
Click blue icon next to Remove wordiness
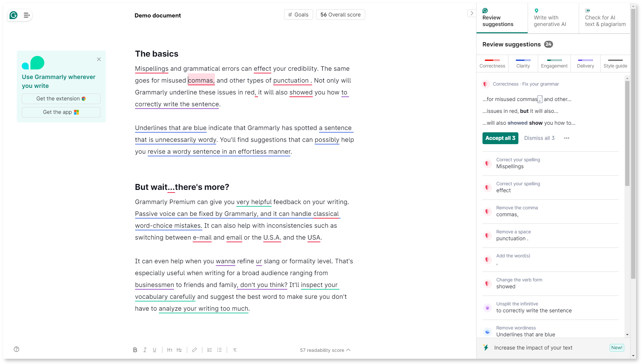(x=487, y=332)
